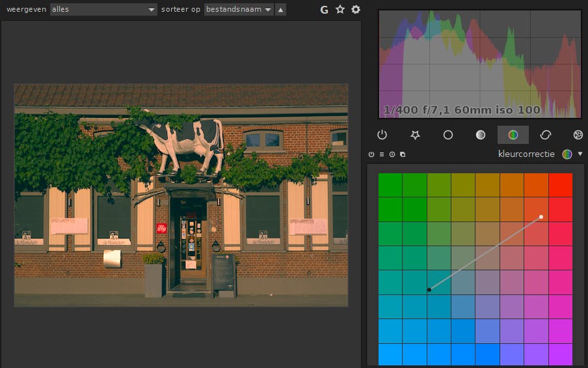Collapse kleurcorrectie module with the triangle arrow
This screenshot has width=588, height=368.
(580, 154)
